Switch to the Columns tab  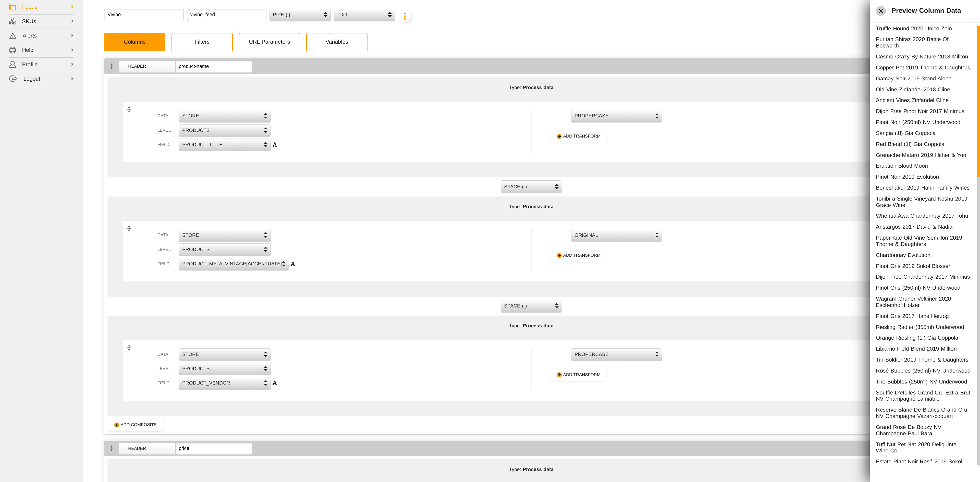pyautogui.click(x=135, y=42)
